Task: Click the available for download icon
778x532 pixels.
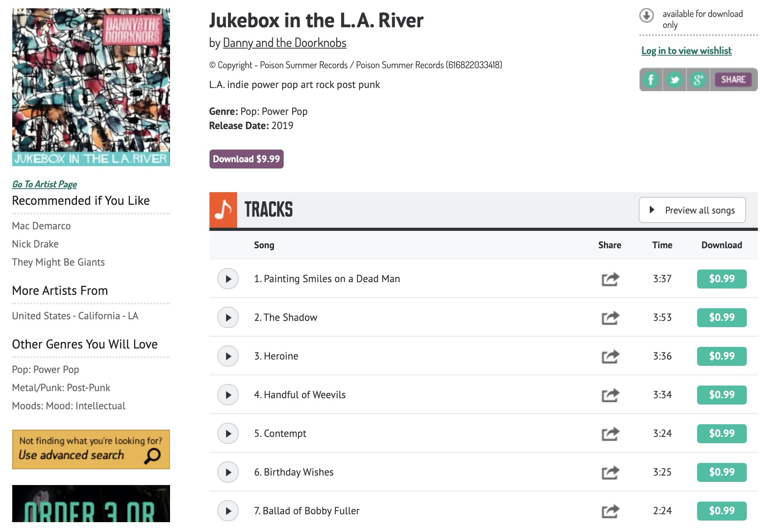Action: tap(646, 16)
